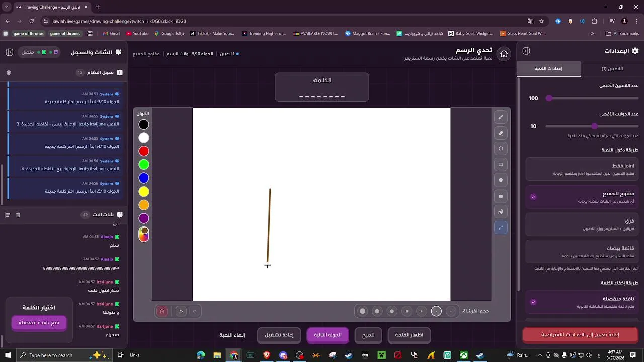
Task: Open Google Translate icon in address bar
Action: (x=530, y=21)
